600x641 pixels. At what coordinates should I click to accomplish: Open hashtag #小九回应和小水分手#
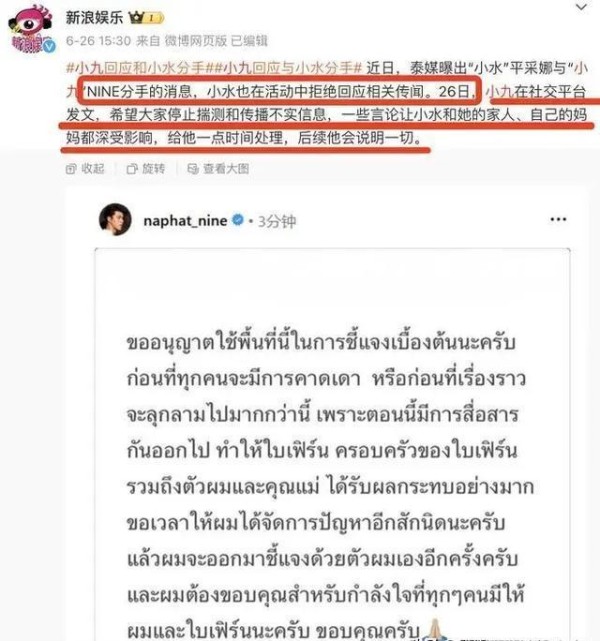click(136, 68)
